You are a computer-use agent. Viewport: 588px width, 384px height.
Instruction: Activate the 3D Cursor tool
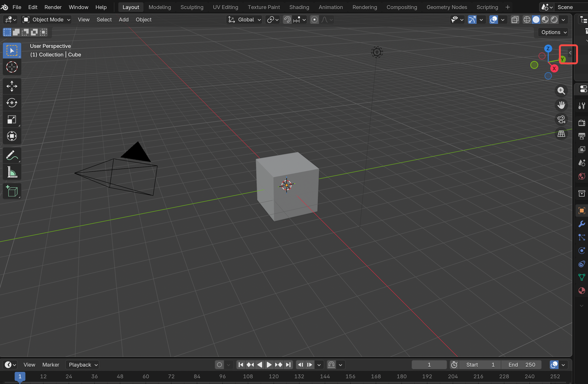coord(12,67)
